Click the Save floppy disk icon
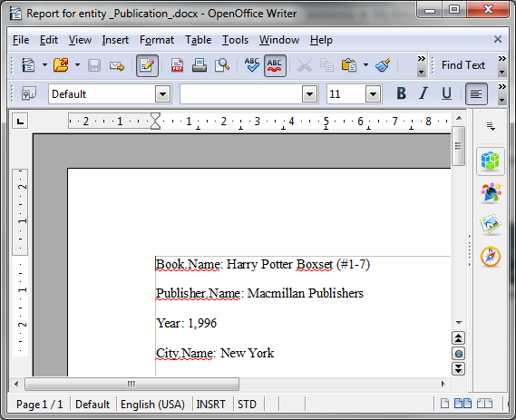This screenshot has height=420, width=516. pos(94,65)
